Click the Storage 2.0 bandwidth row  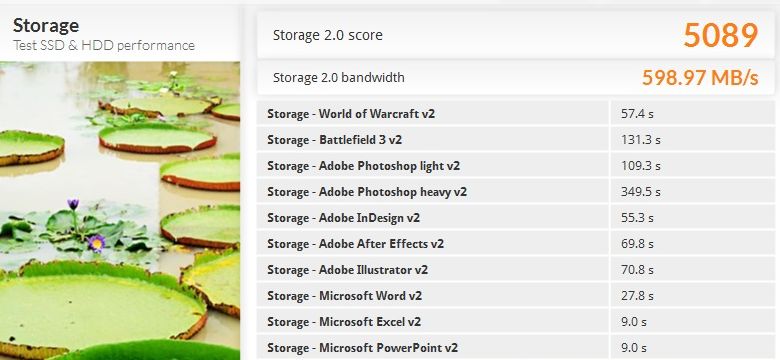516,78
